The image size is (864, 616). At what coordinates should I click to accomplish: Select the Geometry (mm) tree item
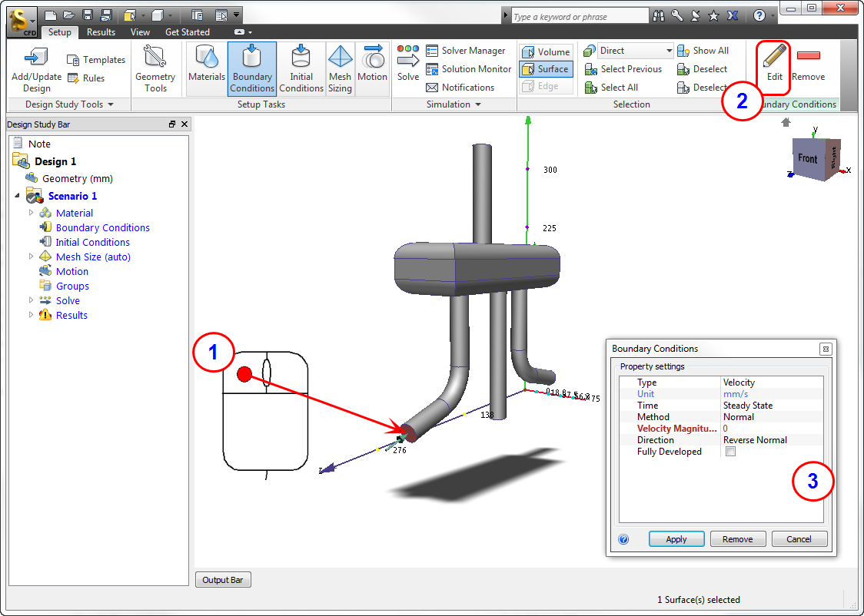pos(77,178)
